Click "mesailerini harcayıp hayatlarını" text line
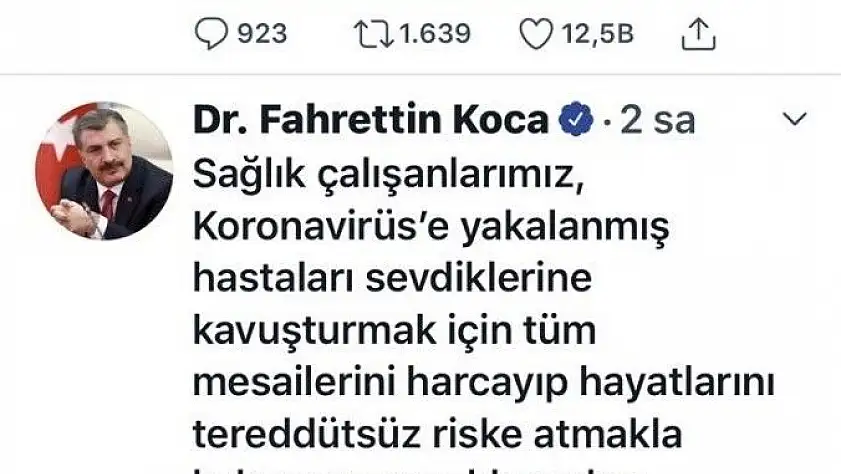This screenshot has height=474, width=841. tap(484, 383)
